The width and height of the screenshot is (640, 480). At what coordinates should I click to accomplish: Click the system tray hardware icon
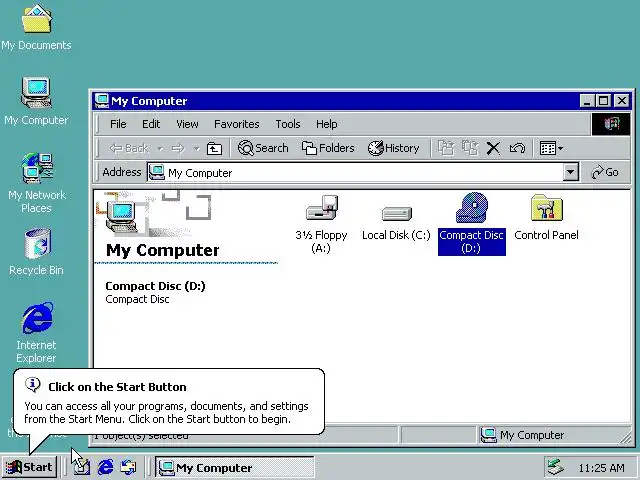(x=556, y=467)
